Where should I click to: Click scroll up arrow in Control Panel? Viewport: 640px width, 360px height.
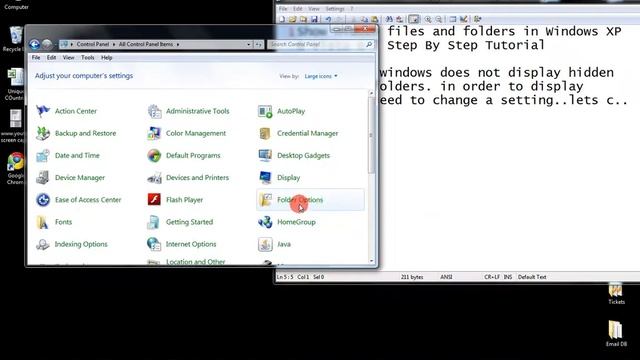(371, 93)
